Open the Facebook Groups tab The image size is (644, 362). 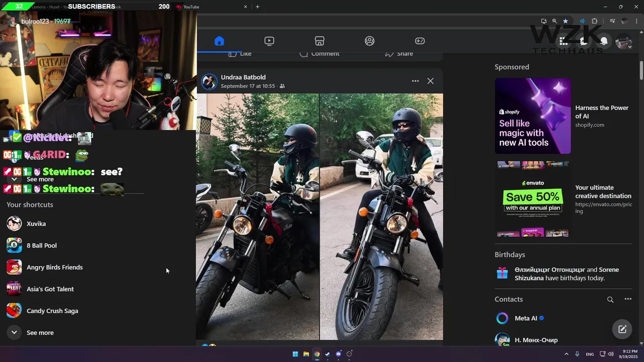370,41
